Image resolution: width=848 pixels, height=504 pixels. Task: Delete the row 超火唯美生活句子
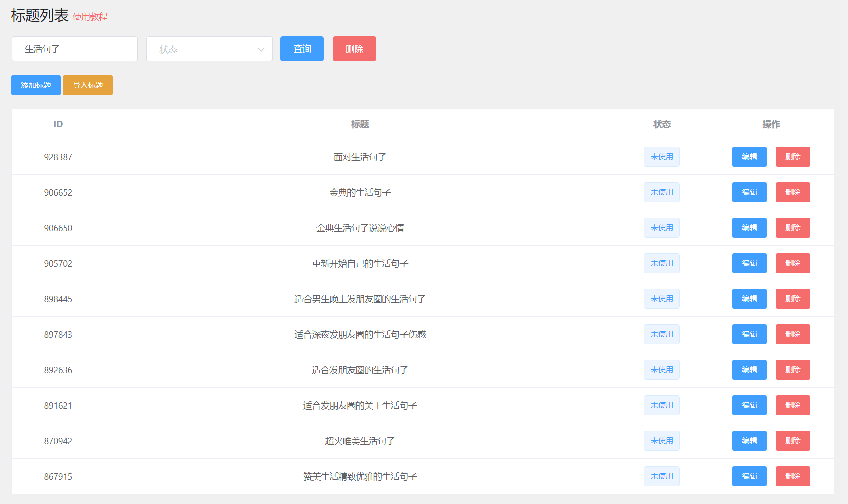point(793,441)
